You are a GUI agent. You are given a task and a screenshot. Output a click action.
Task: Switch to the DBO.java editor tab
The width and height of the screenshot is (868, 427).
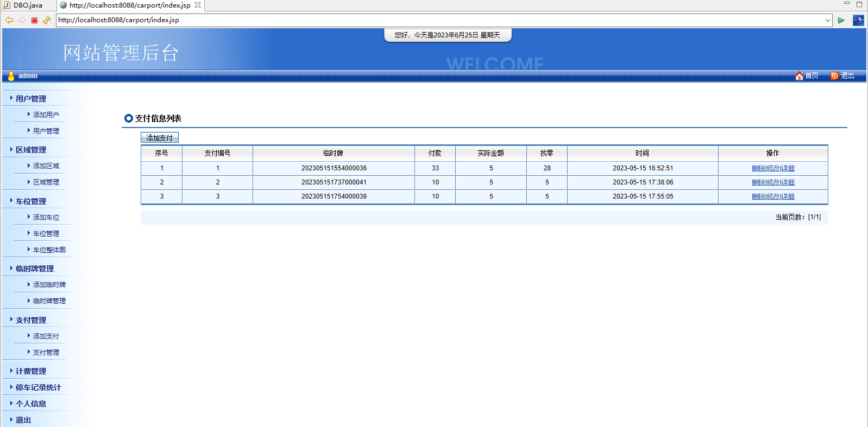(x=28, y=5)
